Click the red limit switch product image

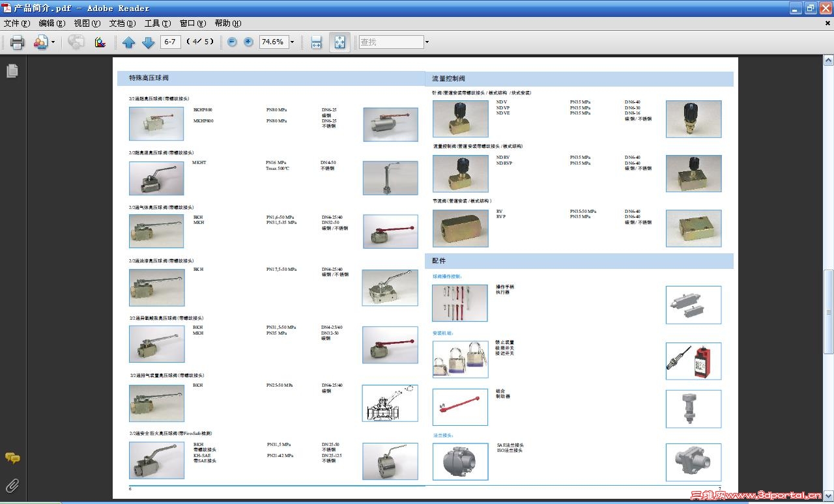click(693, 361)
